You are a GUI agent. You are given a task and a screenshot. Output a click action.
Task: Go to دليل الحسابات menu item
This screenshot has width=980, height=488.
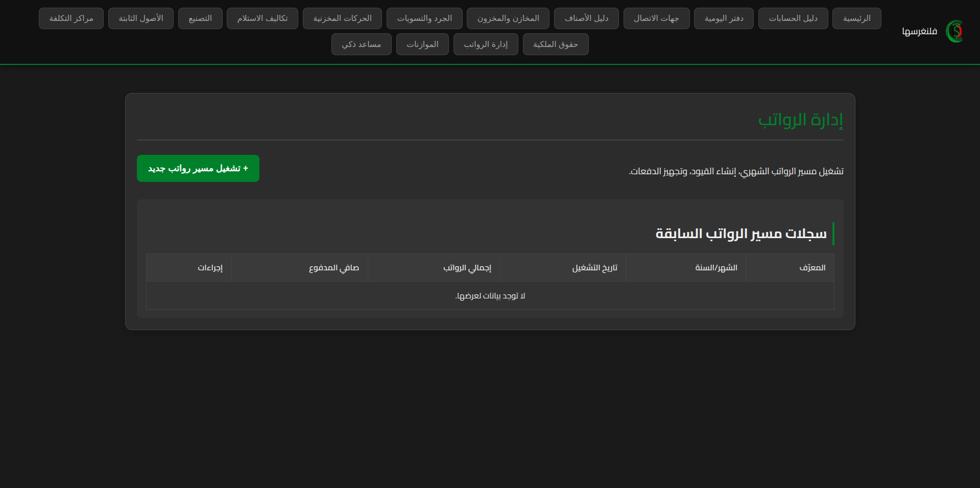tap(793, 18)
